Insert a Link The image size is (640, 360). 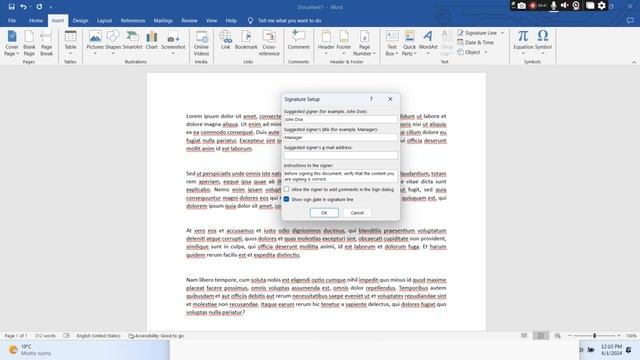point(226,40)
